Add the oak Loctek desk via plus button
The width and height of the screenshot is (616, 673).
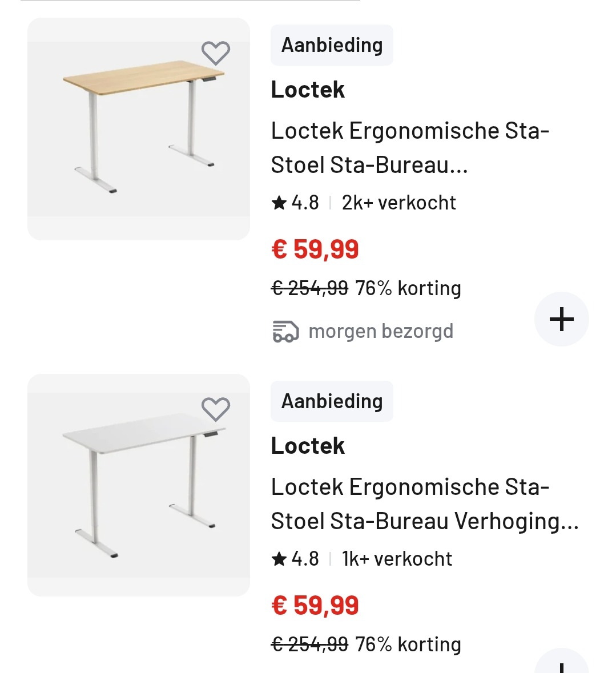tap(562, 319)
